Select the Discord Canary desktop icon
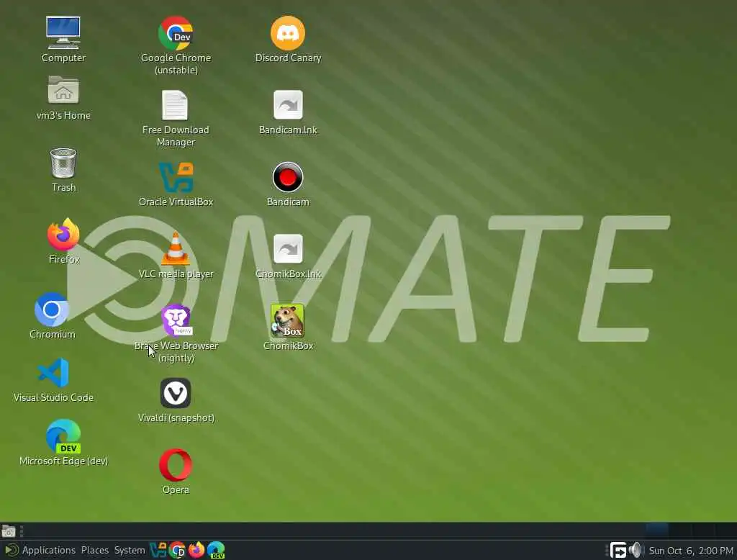737x560 pixels. coord(288,33)
